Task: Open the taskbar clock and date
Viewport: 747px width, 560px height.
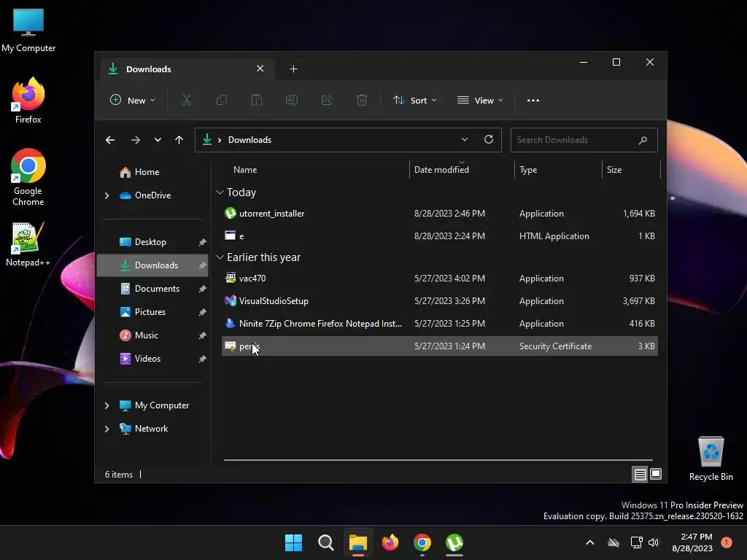Action: tap(692, 542)
